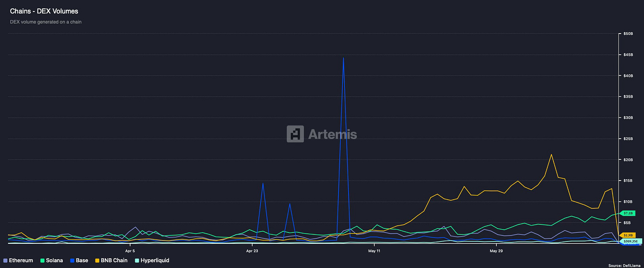Click the $20B y-axis label
Image resolution: width=644 pixels, height=268 pixels.
(628, 159)
